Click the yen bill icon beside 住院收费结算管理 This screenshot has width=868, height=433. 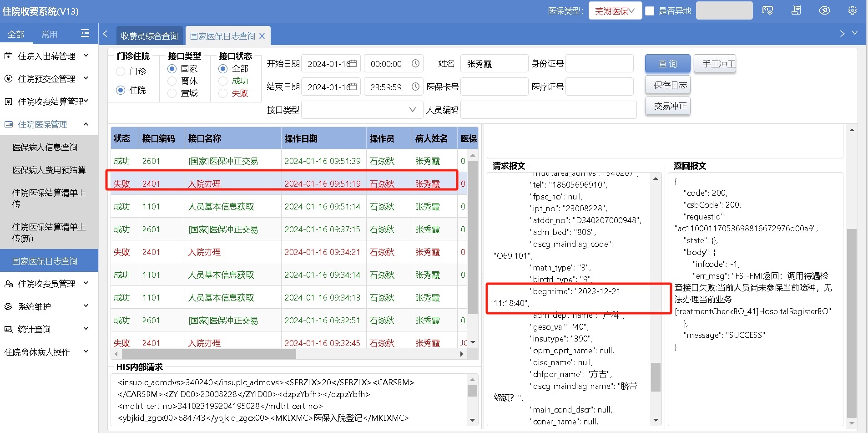coord(8,102)
